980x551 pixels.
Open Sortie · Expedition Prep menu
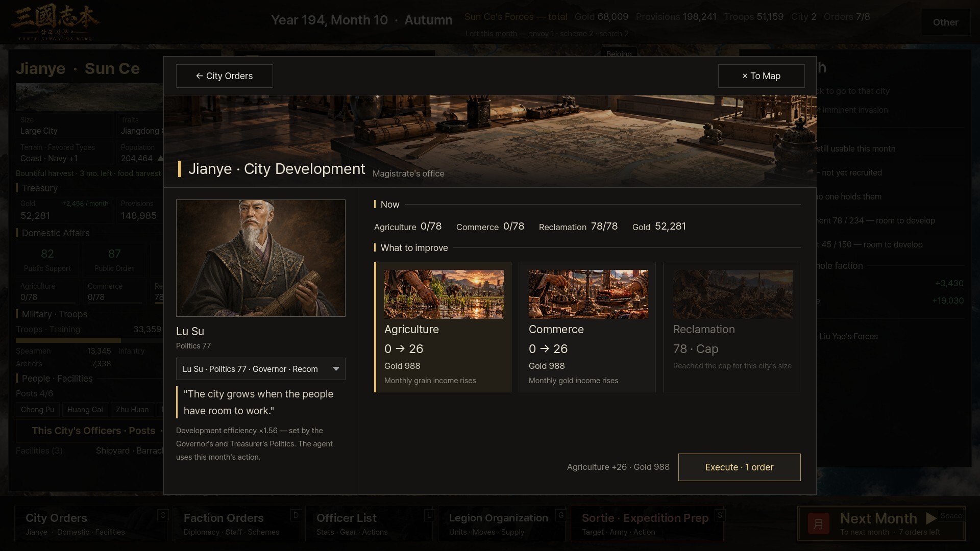coord(647,523)
